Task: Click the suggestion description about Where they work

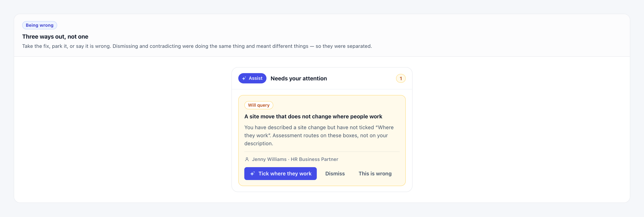Action: click(319, 135)
